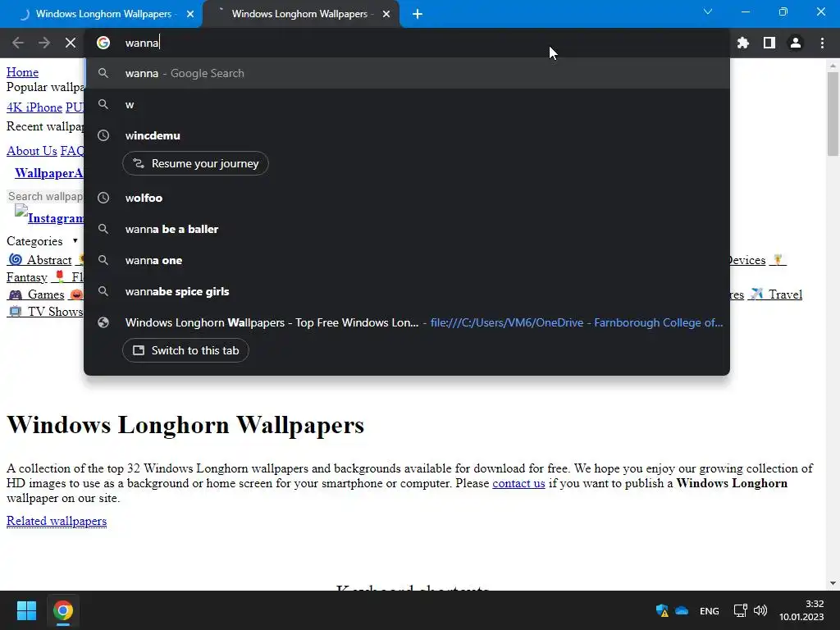
Task: Select the 'wanna be a baller' suggestion
Action: (x=407, y=229)
